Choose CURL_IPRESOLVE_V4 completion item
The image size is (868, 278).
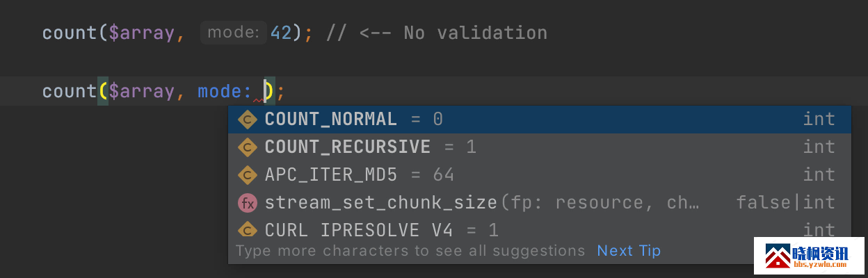coord(540,229)
